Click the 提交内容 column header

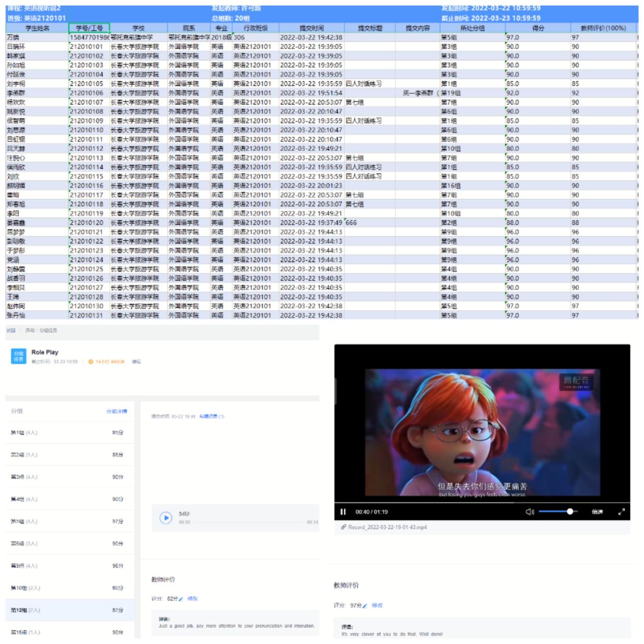[418, 28]
